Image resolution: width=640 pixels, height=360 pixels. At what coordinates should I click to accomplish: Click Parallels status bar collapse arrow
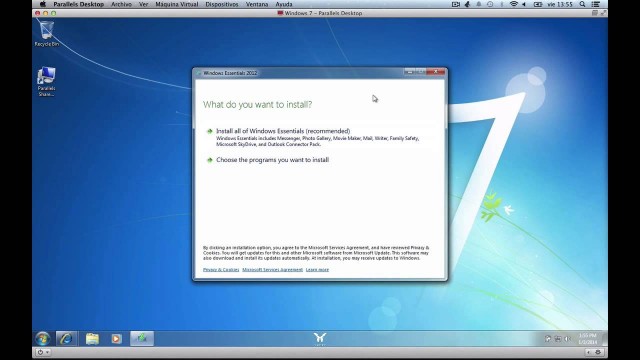click(588, 352)
